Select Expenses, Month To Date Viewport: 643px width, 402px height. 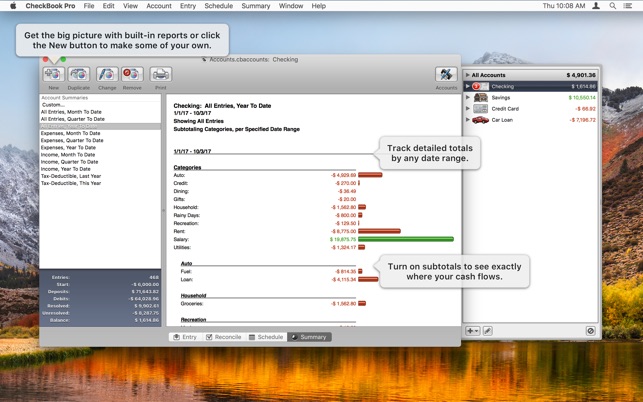tap(100, 133)
